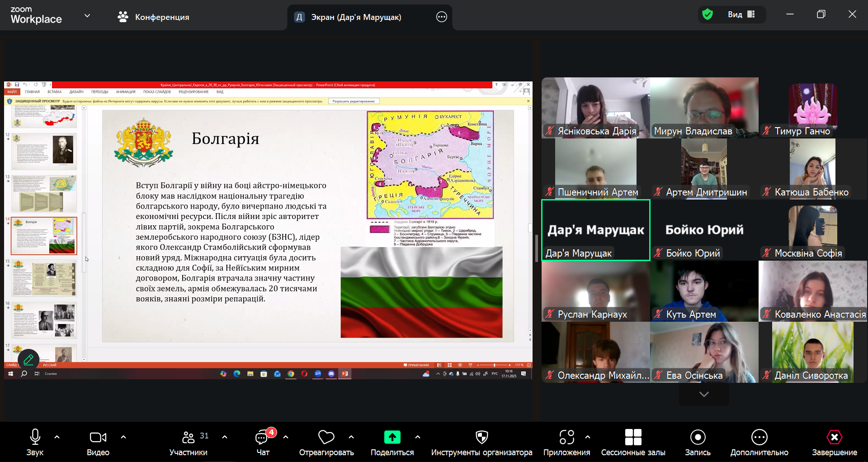Image resolution: width=868 pixels, height=462 pixels.
Task: Toggle the meeting Record button
Action: [x=698, y=438]
